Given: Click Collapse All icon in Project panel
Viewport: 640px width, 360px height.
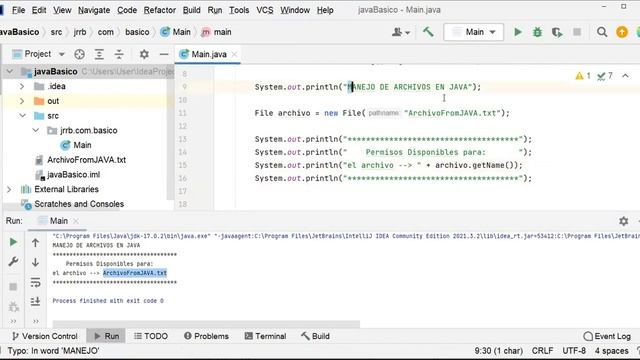Looking at the screenshot, I should [x=119, y=54].
